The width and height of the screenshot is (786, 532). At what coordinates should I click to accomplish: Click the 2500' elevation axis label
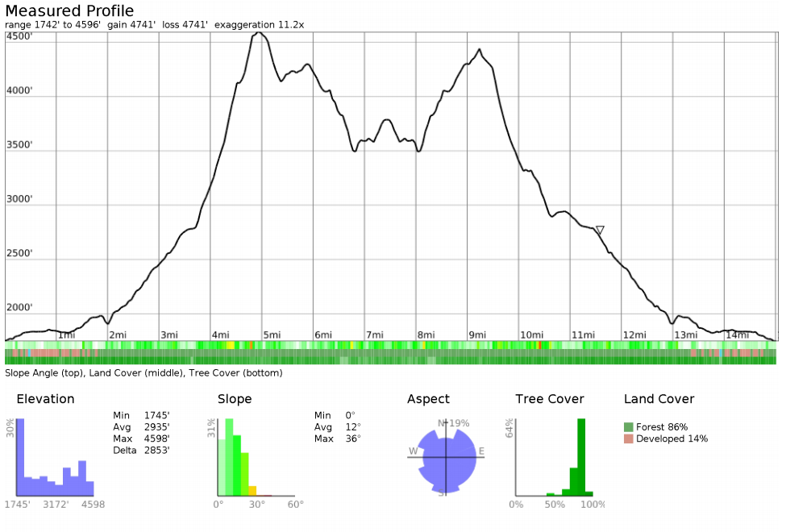[x=19, y=253]
